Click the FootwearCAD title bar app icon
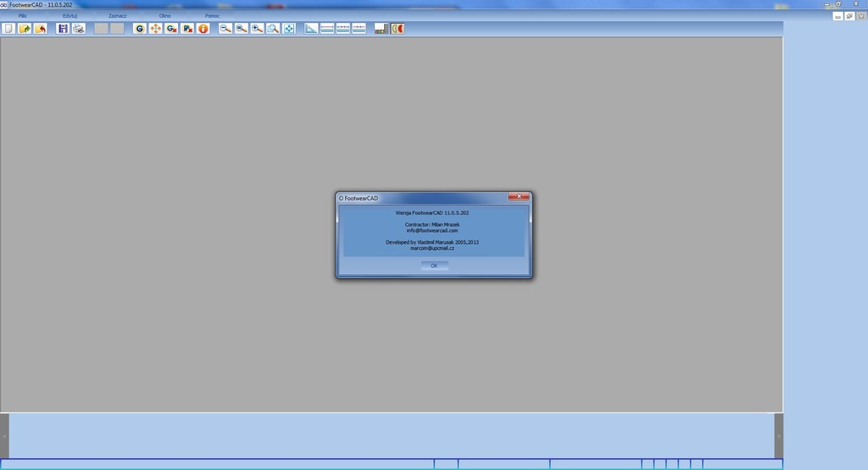868x470 pixels. point(4,4)
